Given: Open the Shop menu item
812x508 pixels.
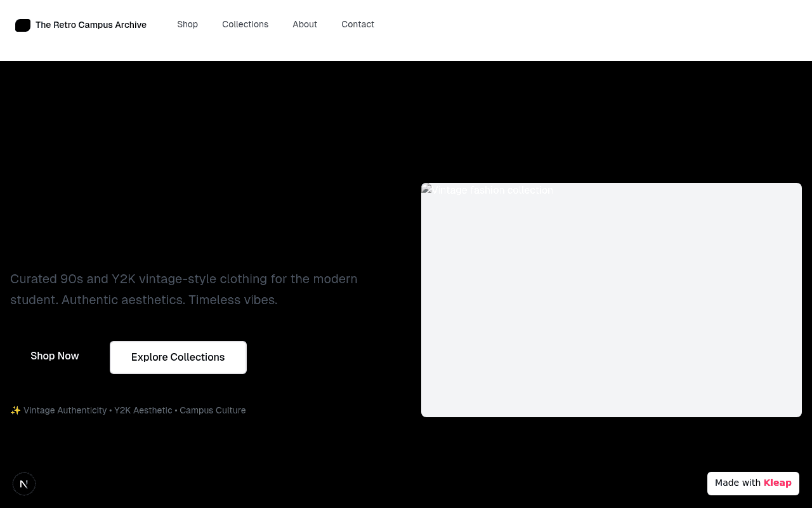Looking at the screenshot, I should [x=188, y=25].
